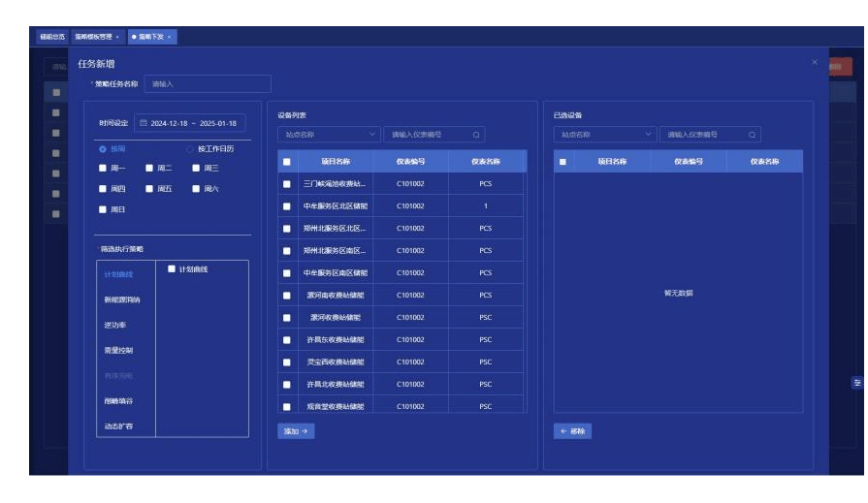Select the 按周 radio button
868x503 pixels.
pyautogui.click(x=103, y=149)
